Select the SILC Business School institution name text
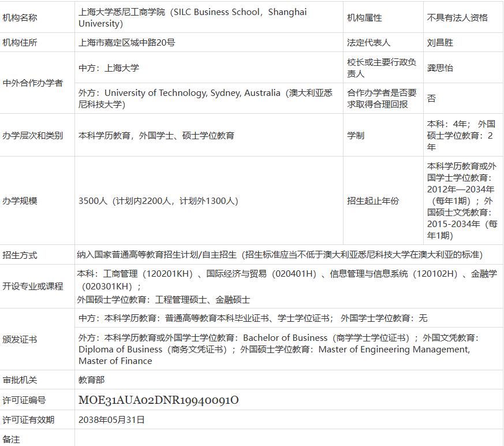 point(192,17)
